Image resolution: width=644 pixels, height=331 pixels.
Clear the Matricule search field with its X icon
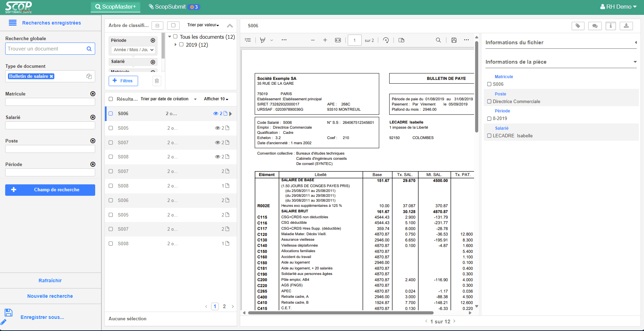(93, 94)
